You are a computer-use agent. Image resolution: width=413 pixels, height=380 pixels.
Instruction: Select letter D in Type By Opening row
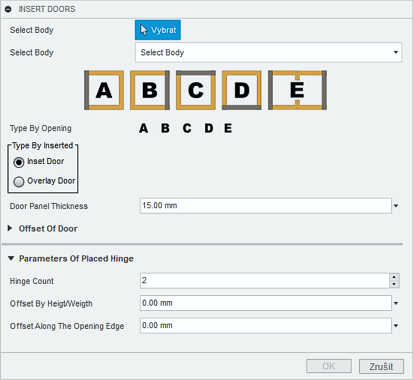[x=209, y=128]
